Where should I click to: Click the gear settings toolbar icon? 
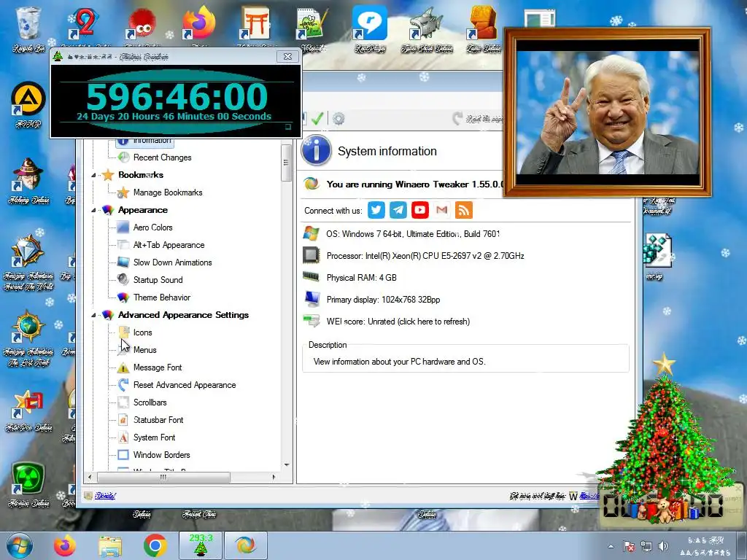338,118
